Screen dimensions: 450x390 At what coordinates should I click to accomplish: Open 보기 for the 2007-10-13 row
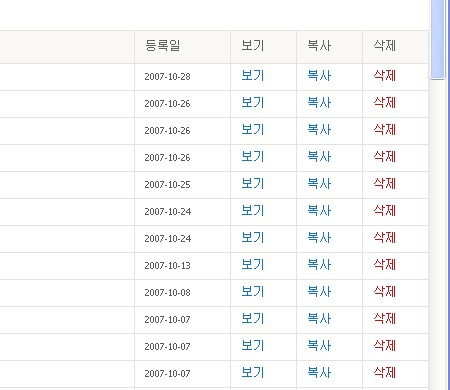point(253,265)
